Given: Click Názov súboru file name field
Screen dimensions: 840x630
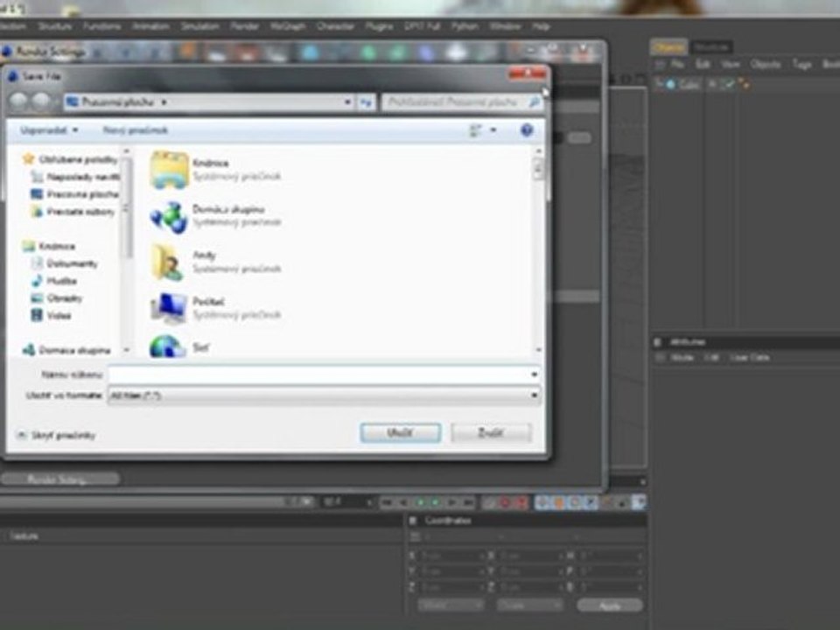Looking at the screenshot, I should 324,374.
